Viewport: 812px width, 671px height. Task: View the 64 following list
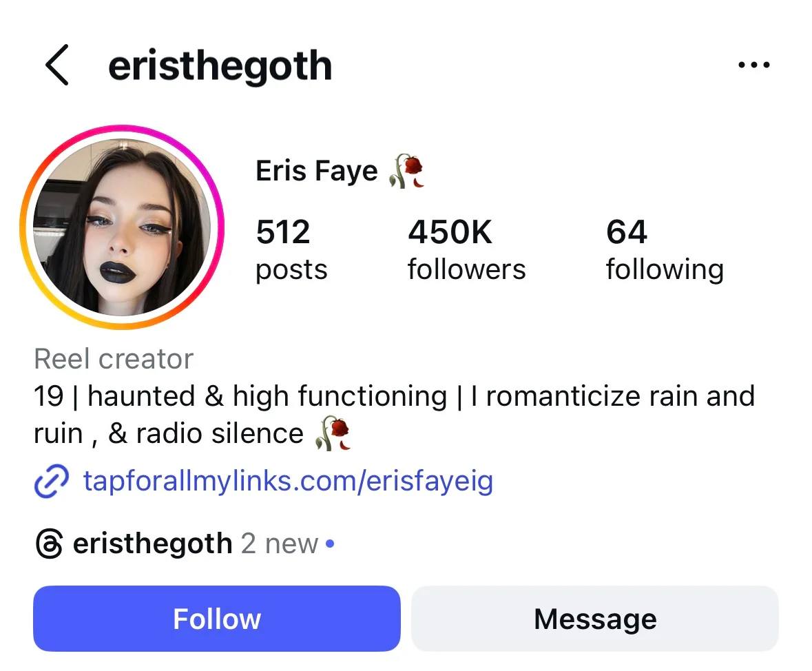coord(665,250)
